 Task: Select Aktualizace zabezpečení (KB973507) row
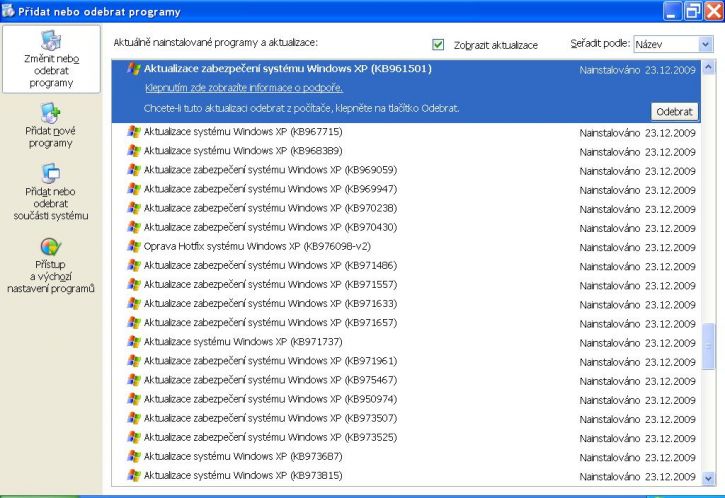(x=406, y=418)
